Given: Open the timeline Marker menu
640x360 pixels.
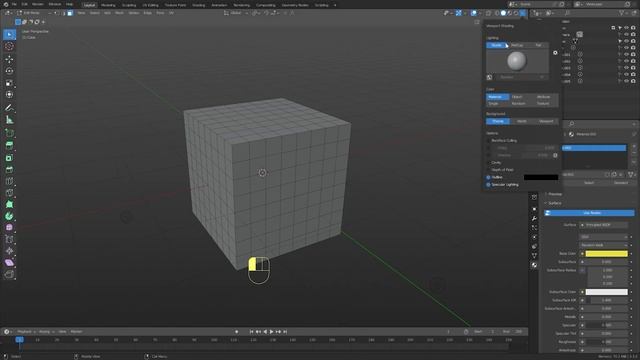Looking at the screenshot, I should (x=76, y=332).
